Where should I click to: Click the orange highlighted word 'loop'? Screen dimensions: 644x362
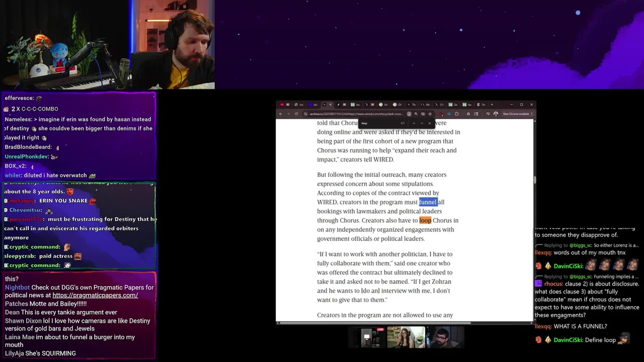[425, 220]
